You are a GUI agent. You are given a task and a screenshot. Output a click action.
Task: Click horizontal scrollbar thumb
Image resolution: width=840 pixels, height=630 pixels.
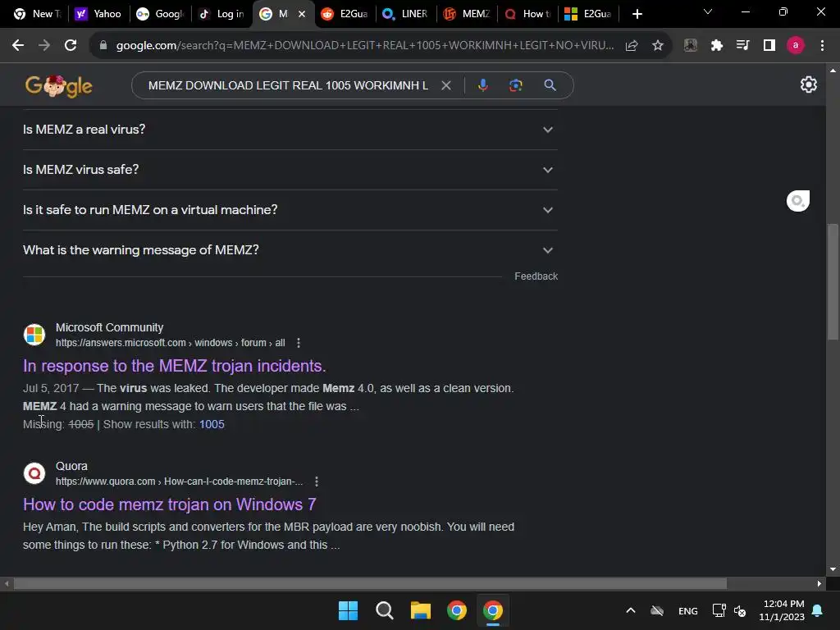[x=370, y=583]
